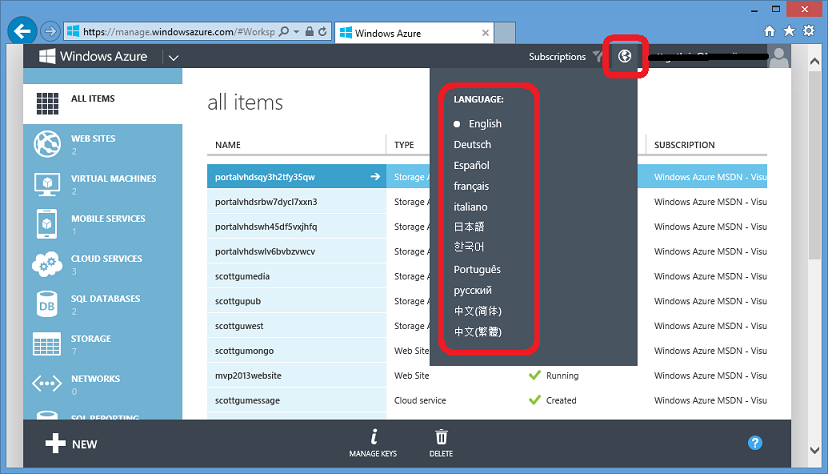
Task: Open the globe language selector icon
Action: point(625,56)
